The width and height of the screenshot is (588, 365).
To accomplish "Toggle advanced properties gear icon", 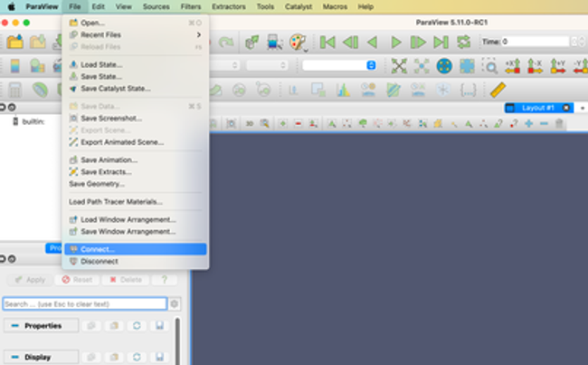I will point(174,303).
